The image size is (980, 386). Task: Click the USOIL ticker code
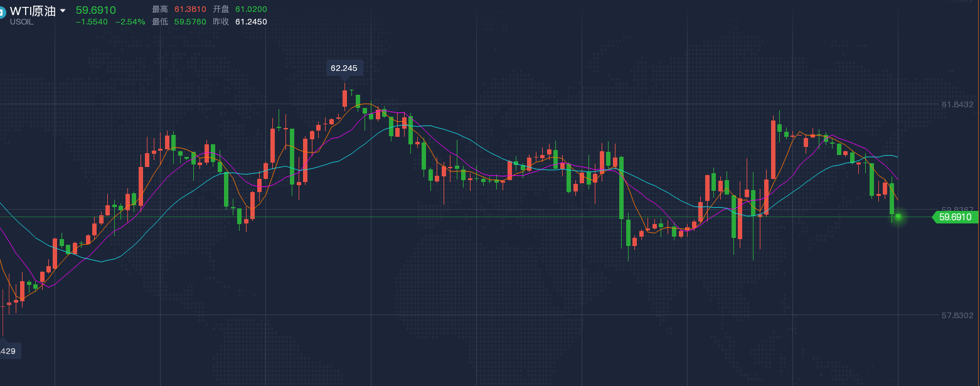click(21, 22)
